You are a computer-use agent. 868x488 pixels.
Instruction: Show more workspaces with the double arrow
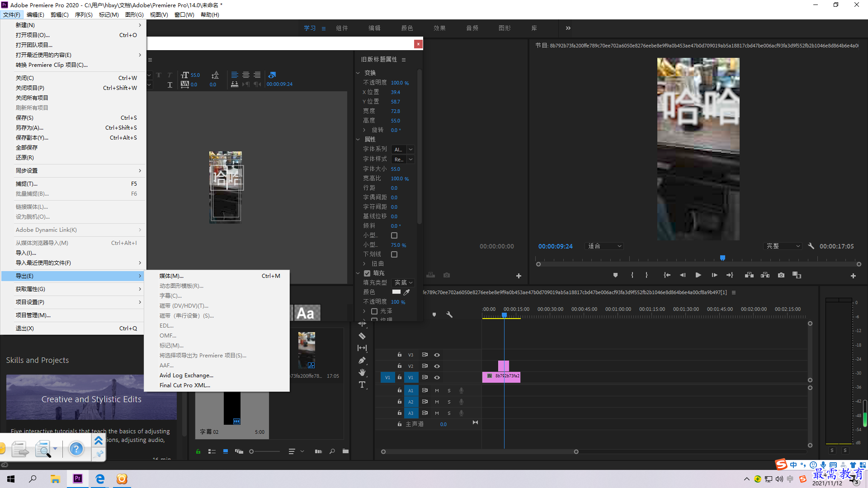point(568,28)
